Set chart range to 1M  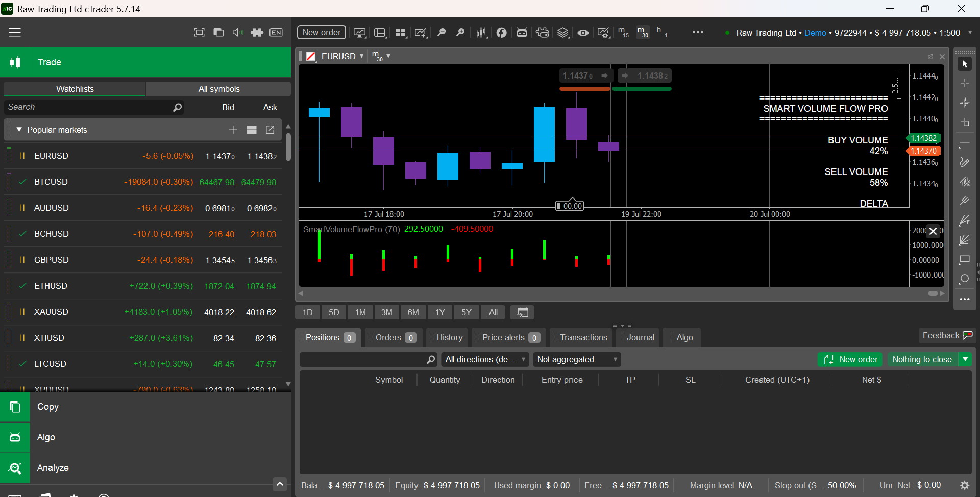[x=360, y=312]
